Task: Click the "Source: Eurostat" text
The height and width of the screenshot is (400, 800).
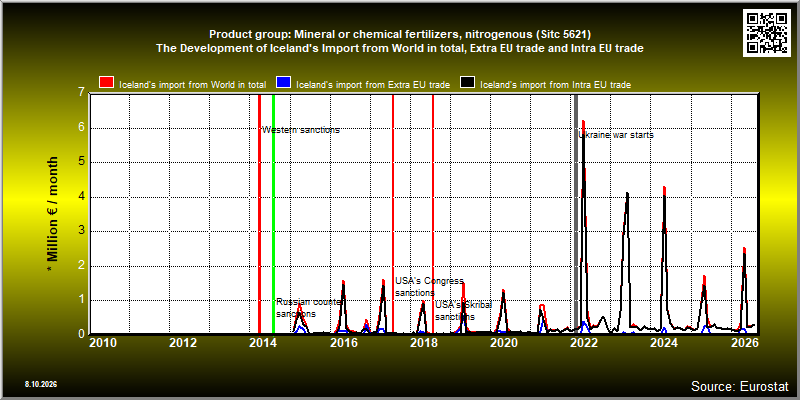Action: [740, 385]
